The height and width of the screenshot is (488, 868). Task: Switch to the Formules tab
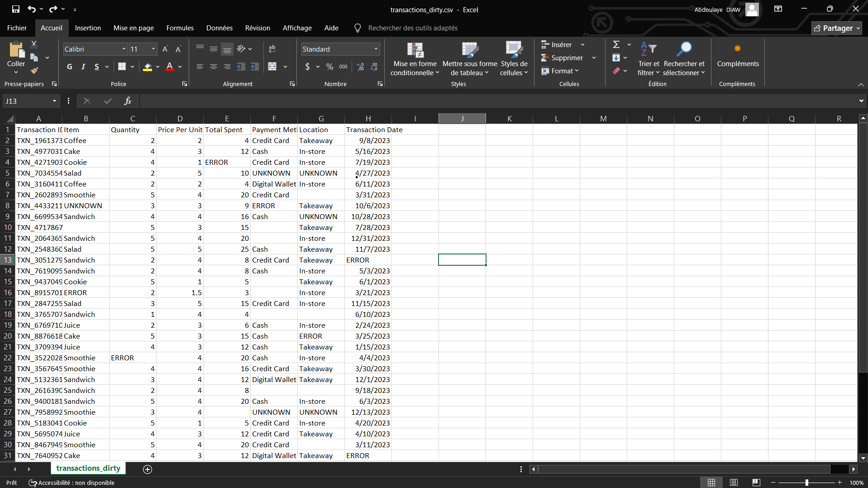click(180, 28)
